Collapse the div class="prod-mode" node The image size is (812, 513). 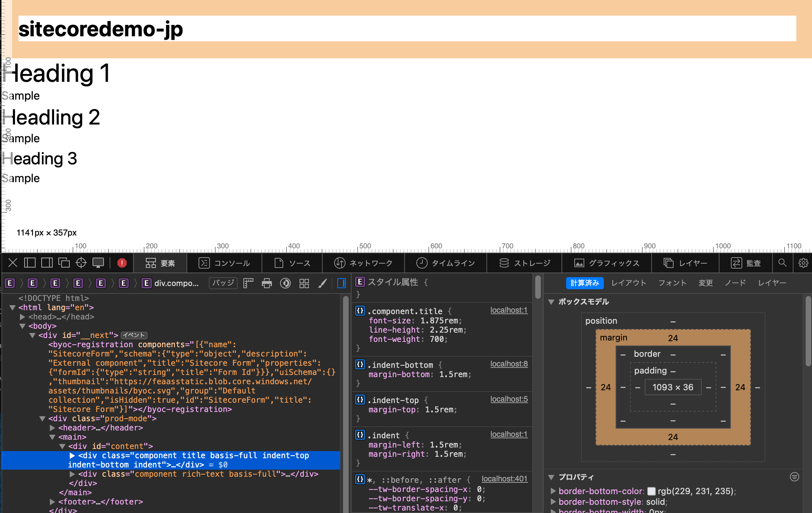42,418
